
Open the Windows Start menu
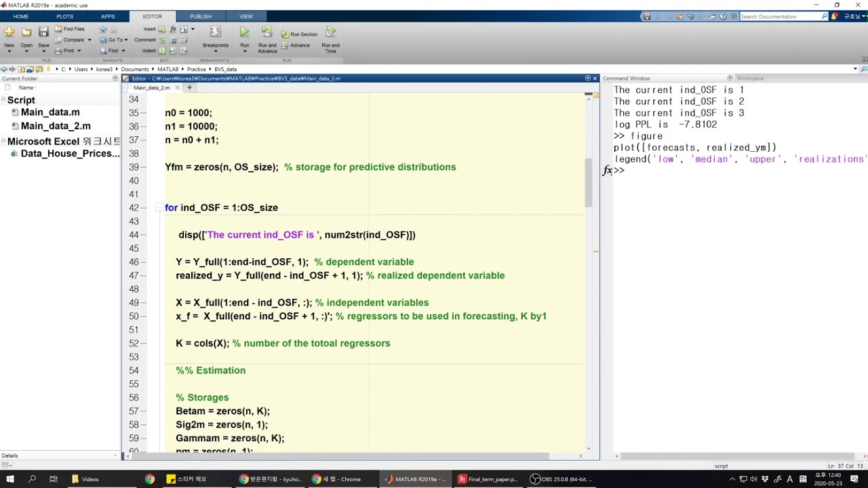click(x=10, y=479)
